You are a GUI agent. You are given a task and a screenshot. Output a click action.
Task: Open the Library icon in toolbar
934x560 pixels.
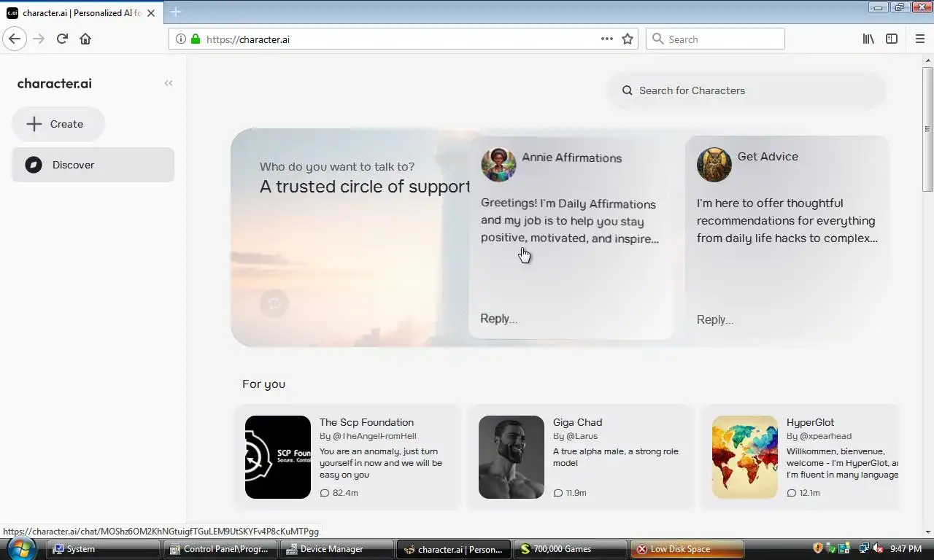coord(868,39)
